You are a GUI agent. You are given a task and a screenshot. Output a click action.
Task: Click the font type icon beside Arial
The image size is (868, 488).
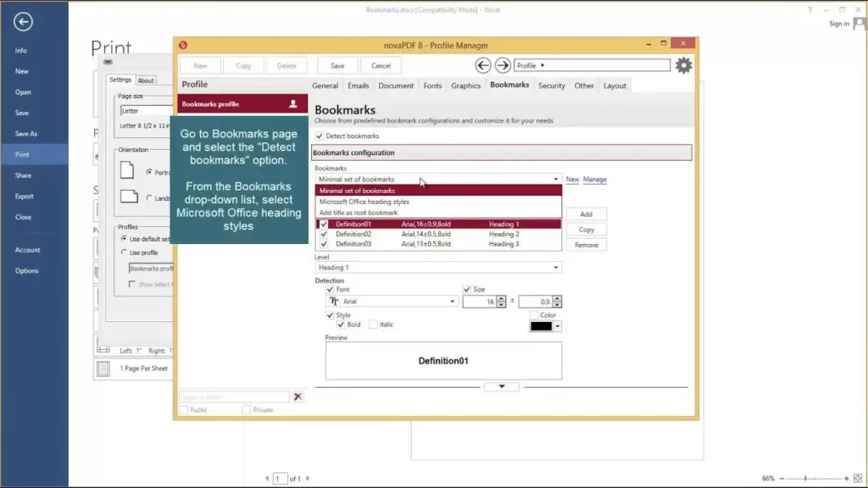335,301
